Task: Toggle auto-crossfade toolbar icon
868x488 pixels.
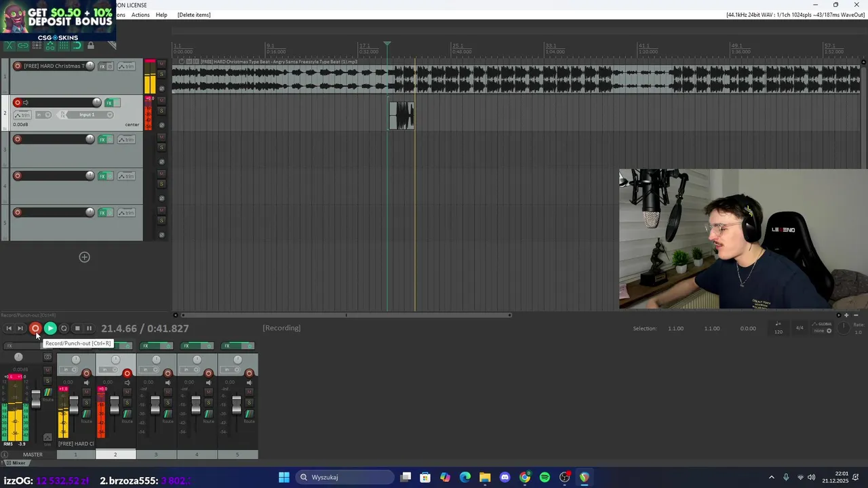Action: click(9, 45)
